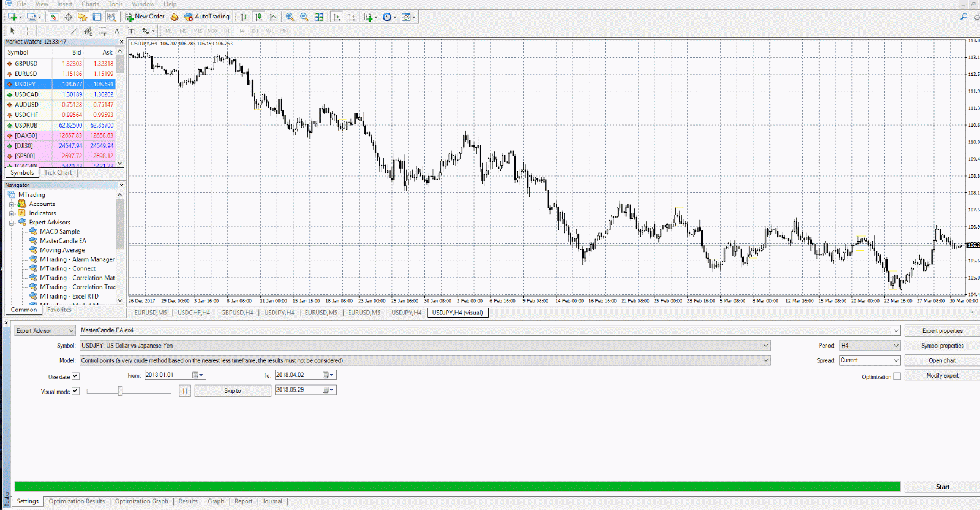980x510 pixels.
Task: Uncheck the Use date checkbox
Action: point(75,376)
